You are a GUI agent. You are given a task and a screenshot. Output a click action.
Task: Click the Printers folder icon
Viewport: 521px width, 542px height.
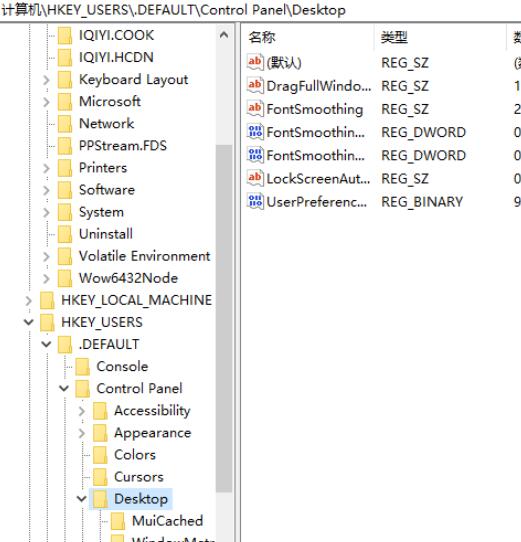65,168
